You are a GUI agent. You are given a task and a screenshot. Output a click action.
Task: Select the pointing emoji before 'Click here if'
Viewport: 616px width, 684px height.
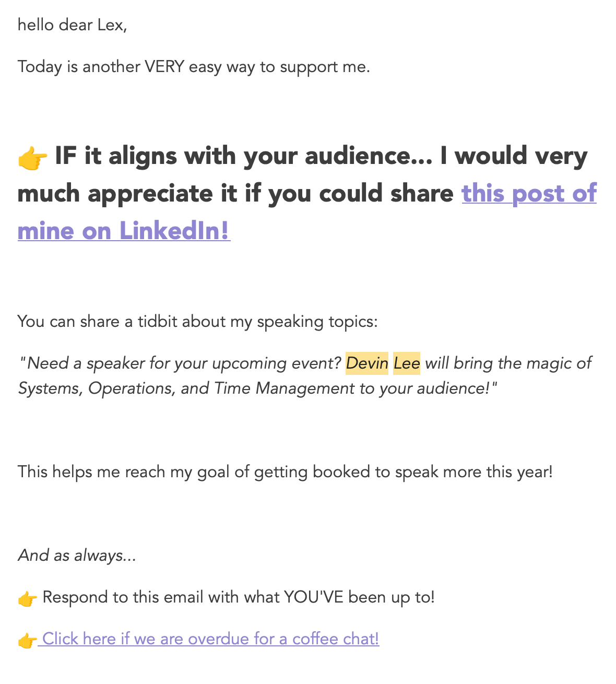[27, 640]
